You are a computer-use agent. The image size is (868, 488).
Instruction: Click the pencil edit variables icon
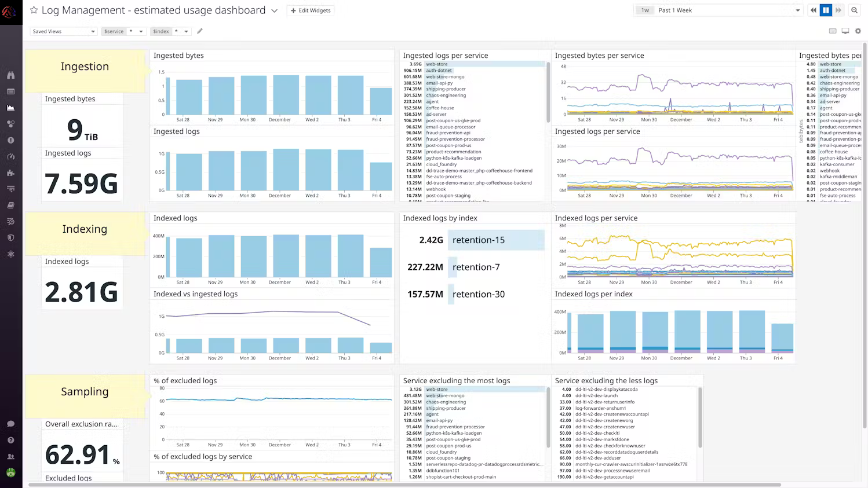coord(200,31)
